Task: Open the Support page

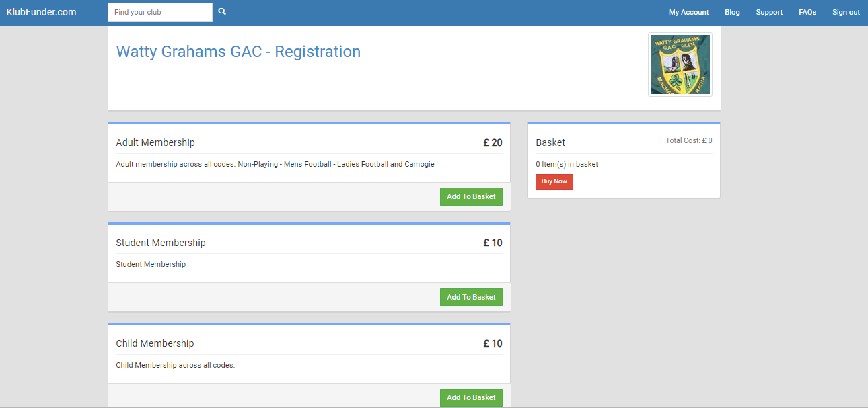Action: tap(768, 12)
